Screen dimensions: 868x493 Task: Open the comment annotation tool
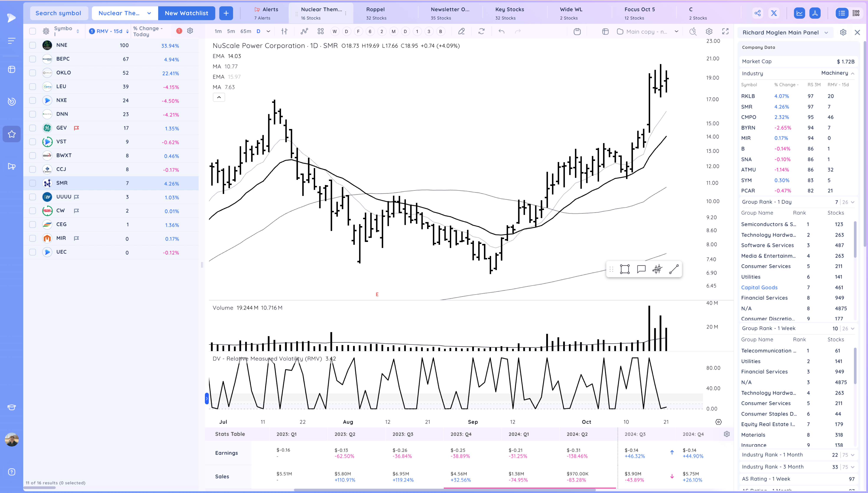click(641, 269)
